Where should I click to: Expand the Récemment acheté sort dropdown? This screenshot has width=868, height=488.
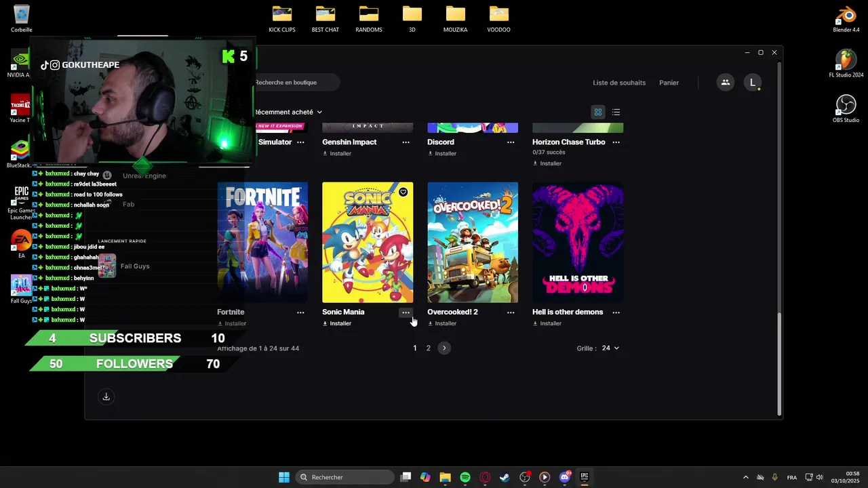pos(288,112)
